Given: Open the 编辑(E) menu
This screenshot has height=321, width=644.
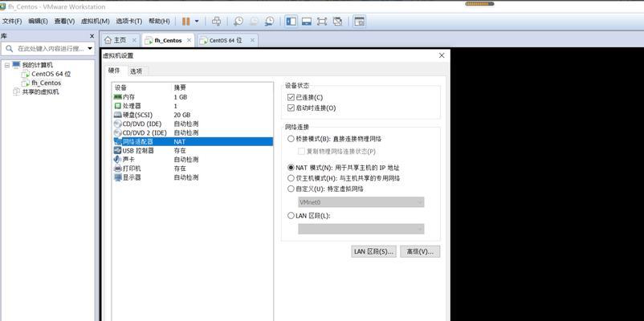Looking at the screenshot, I should point(38,21).
